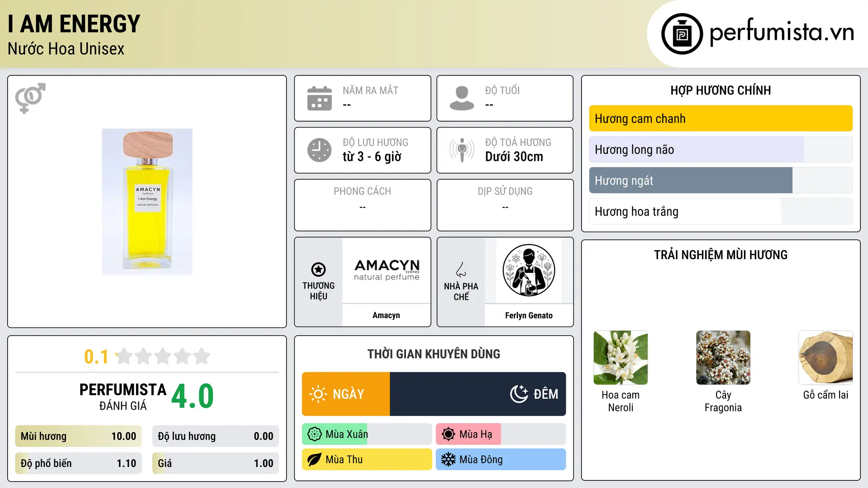
Task: Click the PHONG CÁCH heading
Action: click(x=362, y=191)
